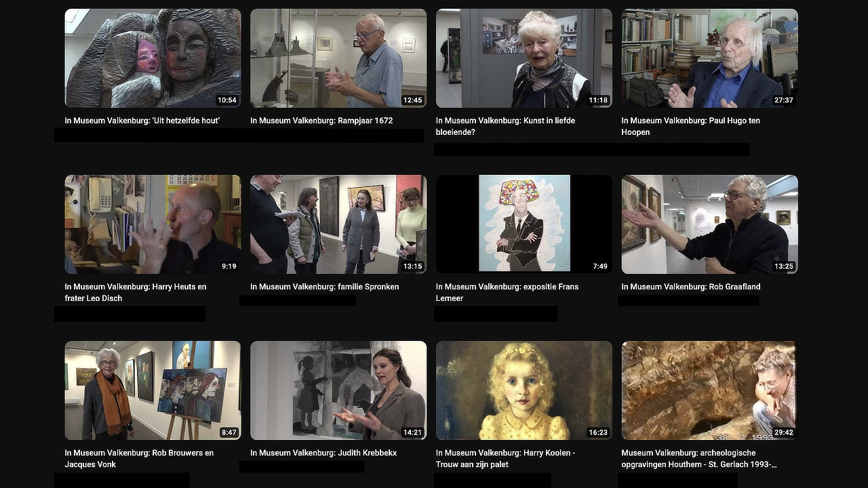Click title 'In Museum Valkenburg: Judith Krebbekx'
The width and height of the screenshot is (868, 488).
click(x=323, y=453)
